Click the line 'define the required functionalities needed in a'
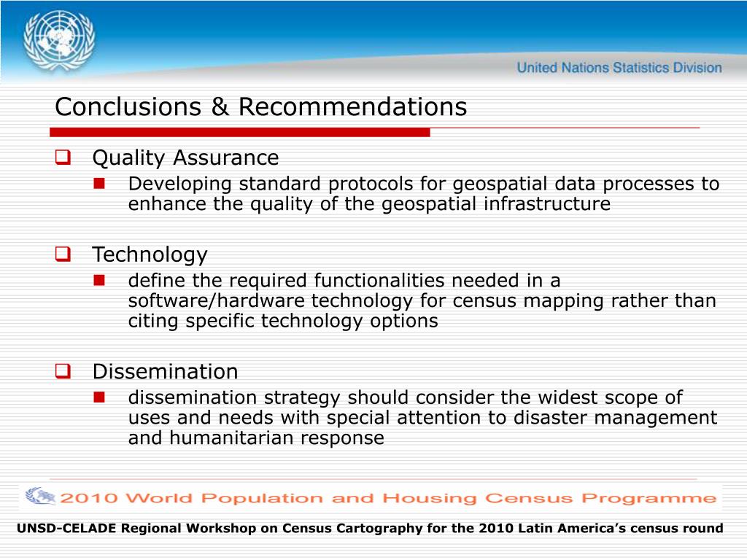 coord(344,281)
